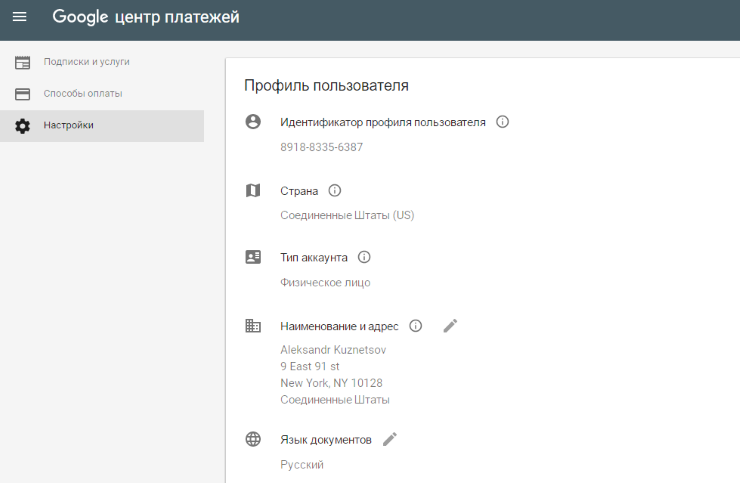Viewport: 740px width, 483px height.
Task: Show info tooltip for Наименование и адрес
Action: point(415,326)
